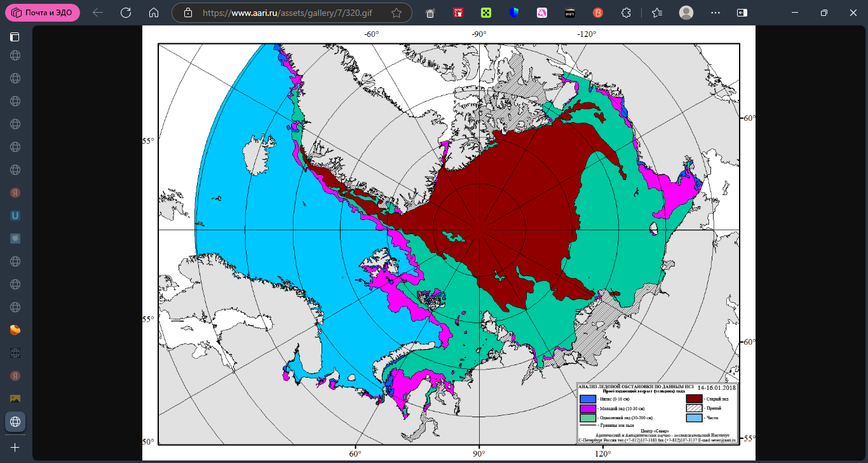868x463 pixels.
Task: Open the user profile avatar
Action: 686,13
